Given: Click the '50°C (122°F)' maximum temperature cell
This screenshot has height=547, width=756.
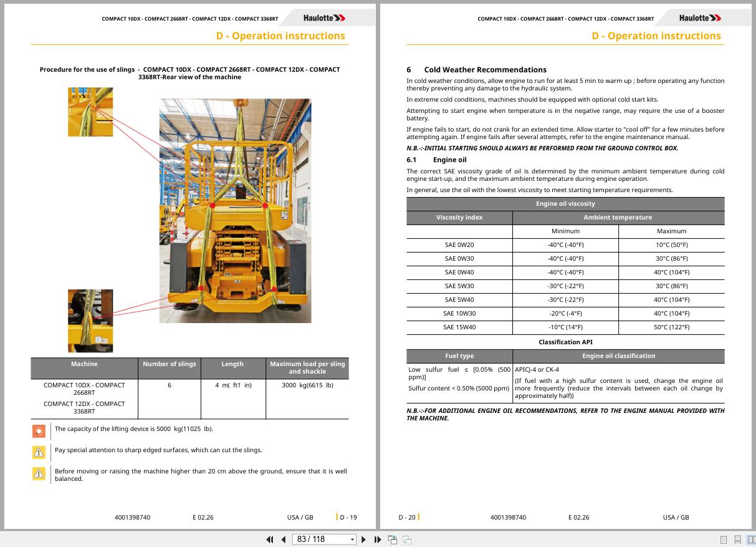Looking at the screenshot, I should (671, 327).
